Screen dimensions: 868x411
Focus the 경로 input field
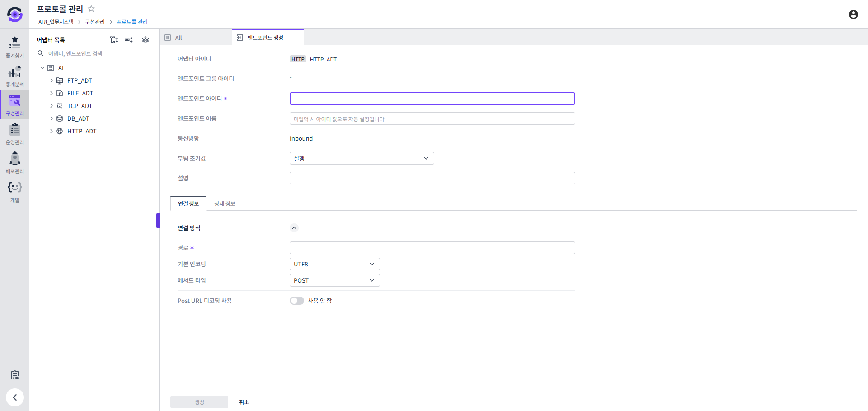[432, 248]
